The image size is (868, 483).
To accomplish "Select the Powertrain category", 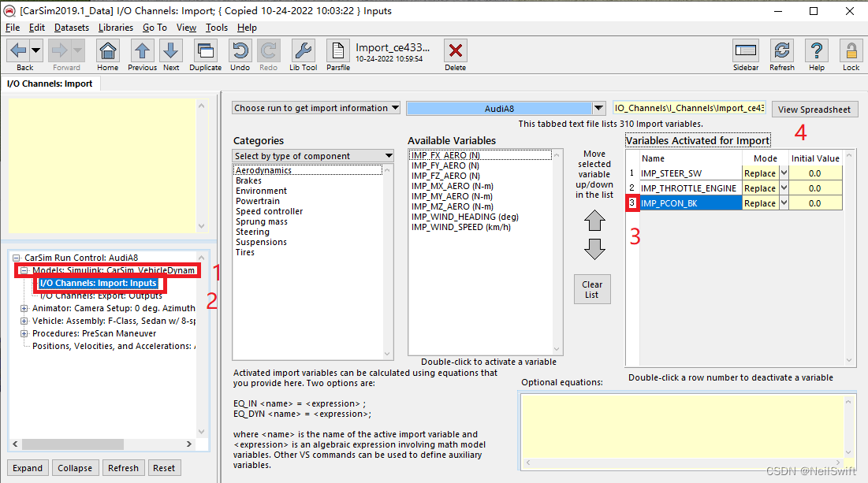I will tap(258, 202).
